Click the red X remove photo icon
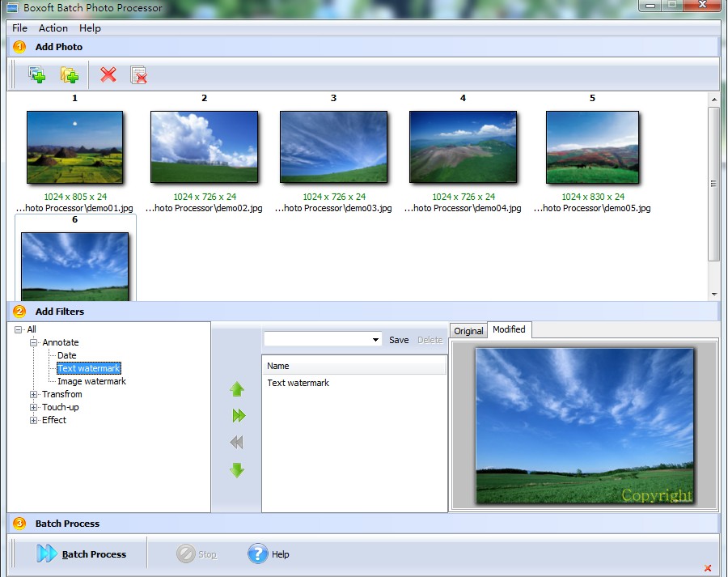The height and width of the screenshot is (577, 728). tap(108, 74)
